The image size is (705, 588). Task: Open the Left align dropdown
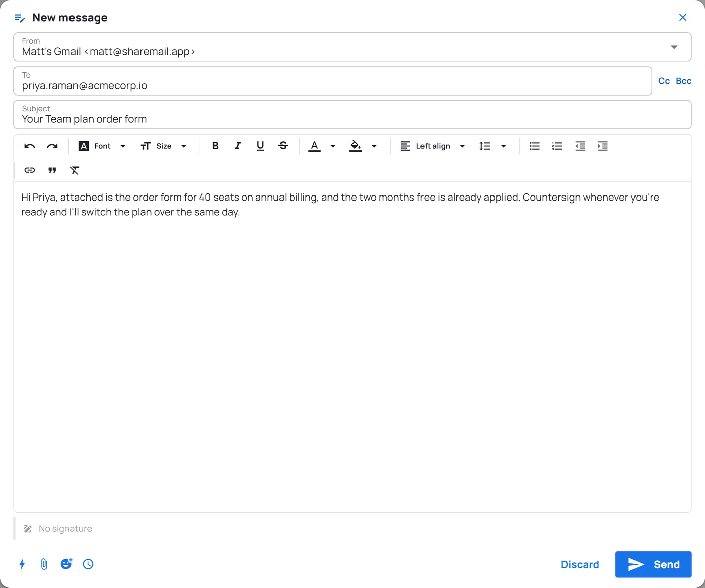(433, 146)
